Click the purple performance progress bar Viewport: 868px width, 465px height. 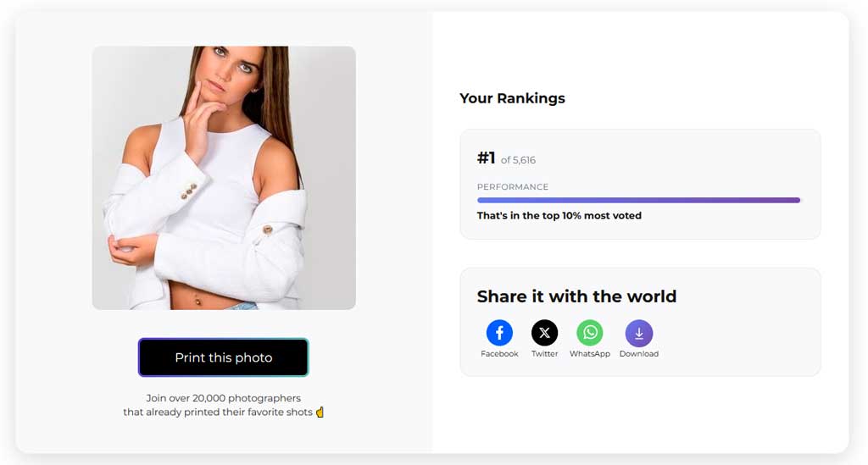[638, 201]
